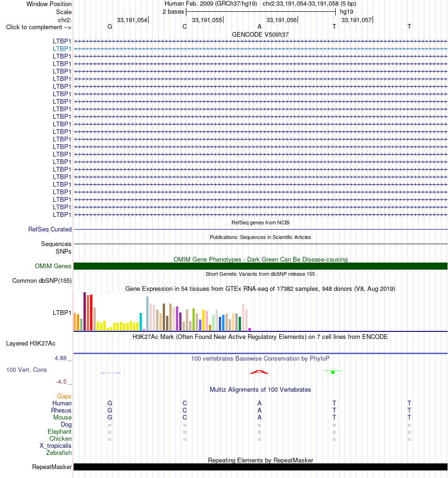Image resolution: width=448 pixels, height=478 pixels.
Task: Click the -4.5 PhyloP lower scale value
Action: pyautogui.click(x=61, y=382)
